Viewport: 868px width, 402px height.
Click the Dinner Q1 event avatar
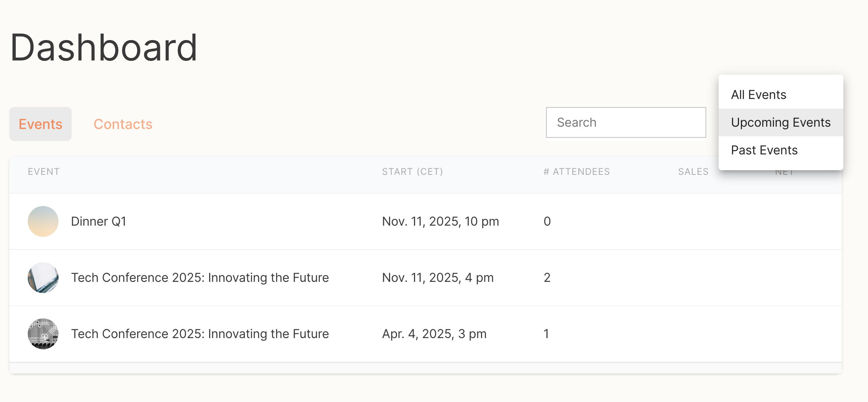point(43,221)
